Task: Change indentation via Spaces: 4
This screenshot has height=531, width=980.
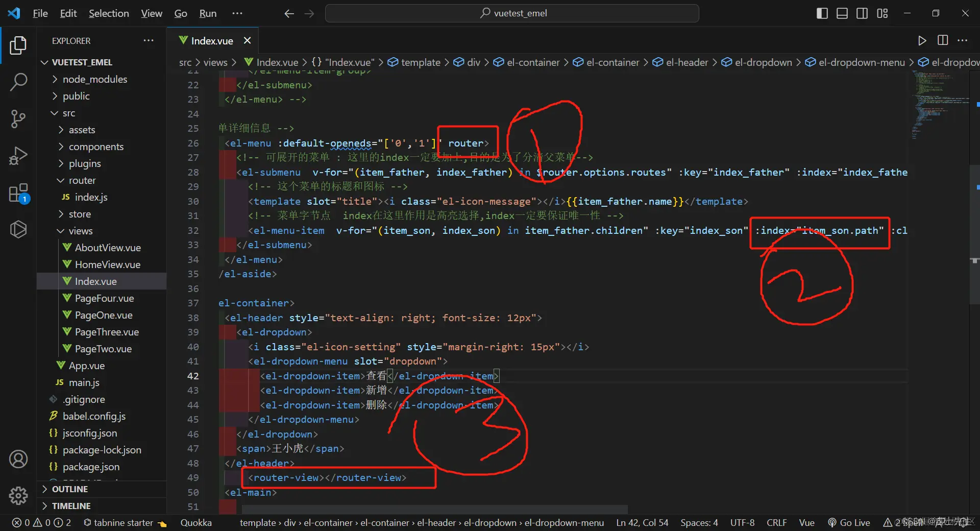Action: 699,523
